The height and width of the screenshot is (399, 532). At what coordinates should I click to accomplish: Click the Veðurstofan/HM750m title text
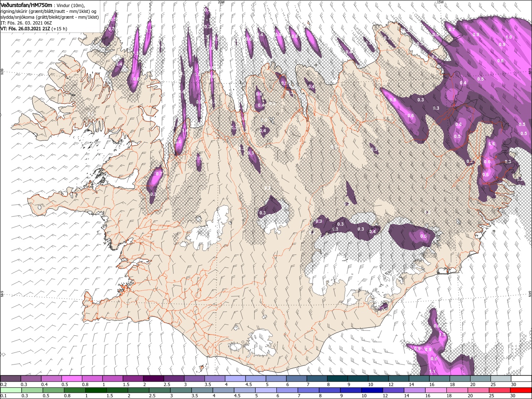[26, 5]
